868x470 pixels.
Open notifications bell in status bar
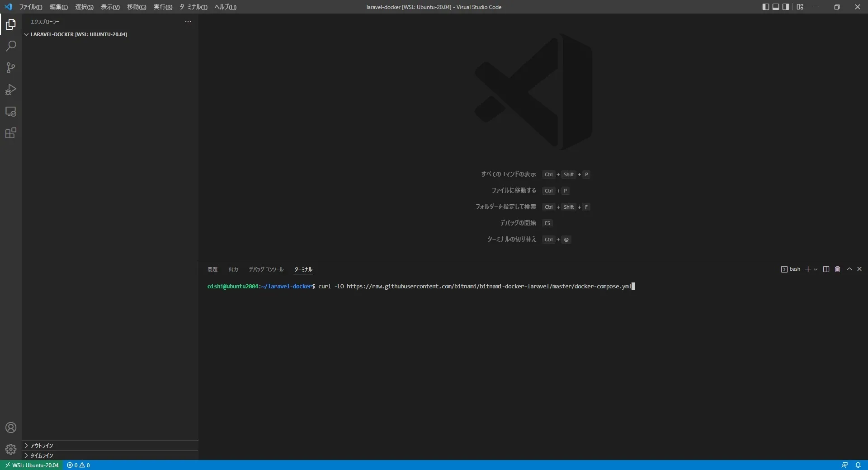click(858, 465)
